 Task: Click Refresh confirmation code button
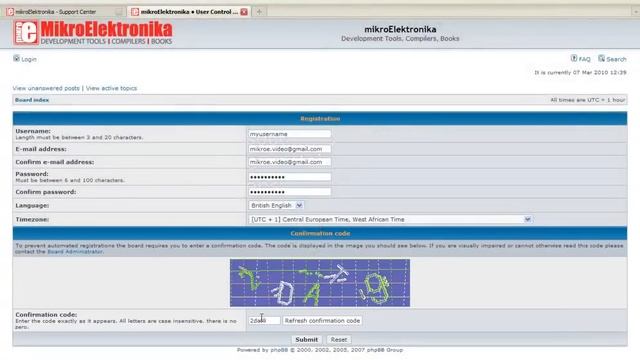point(322,321)
